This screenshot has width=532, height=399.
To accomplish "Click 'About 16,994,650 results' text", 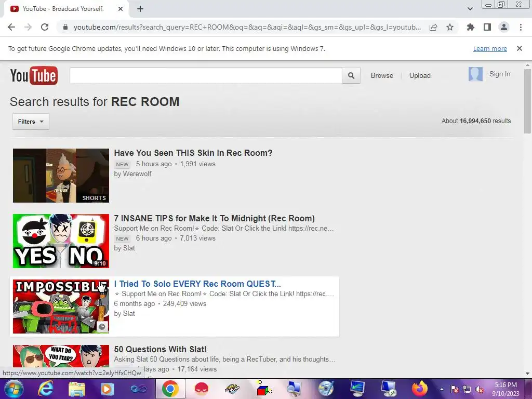I will [476, 121].
